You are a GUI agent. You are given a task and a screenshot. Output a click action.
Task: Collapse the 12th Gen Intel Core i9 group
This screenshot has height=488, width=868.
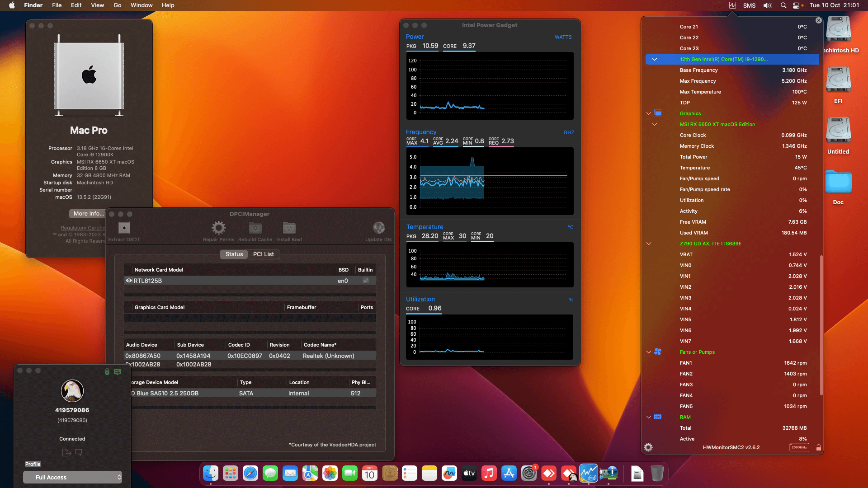[x=654, y=59]
